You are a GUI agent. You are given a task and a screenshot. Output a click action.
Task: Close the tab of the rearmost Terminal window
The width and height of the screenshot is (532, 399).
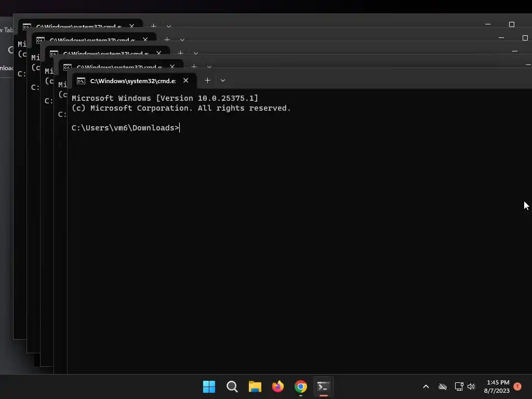[x=131, y=26]
